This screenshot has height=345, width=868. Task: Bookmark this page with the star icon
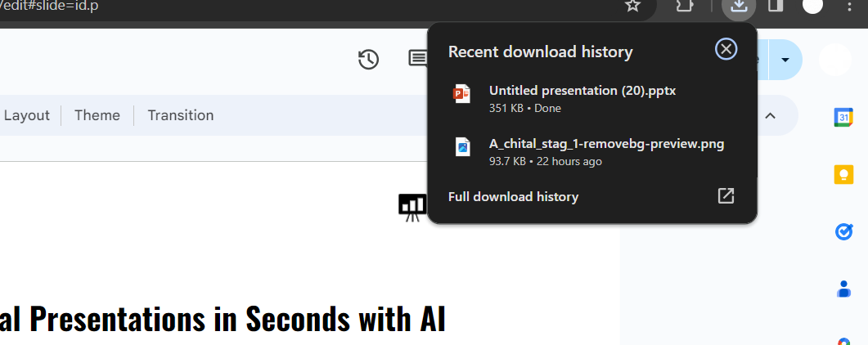632,7
